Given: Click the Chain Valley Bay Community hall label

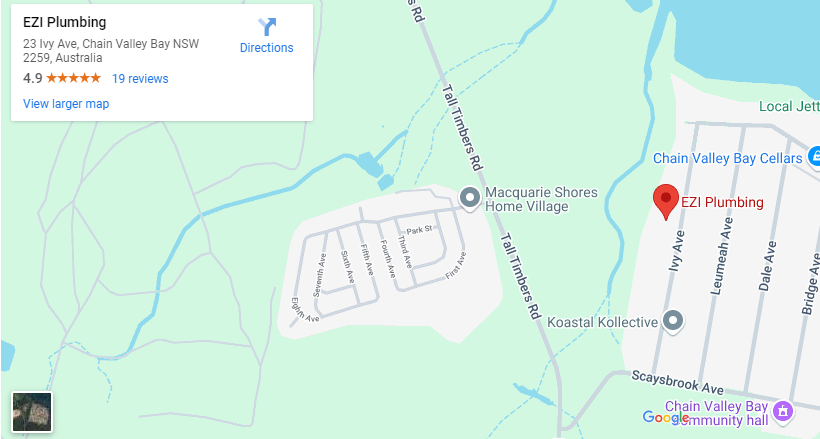Looking at the screenshot, I should pos(716,413).
